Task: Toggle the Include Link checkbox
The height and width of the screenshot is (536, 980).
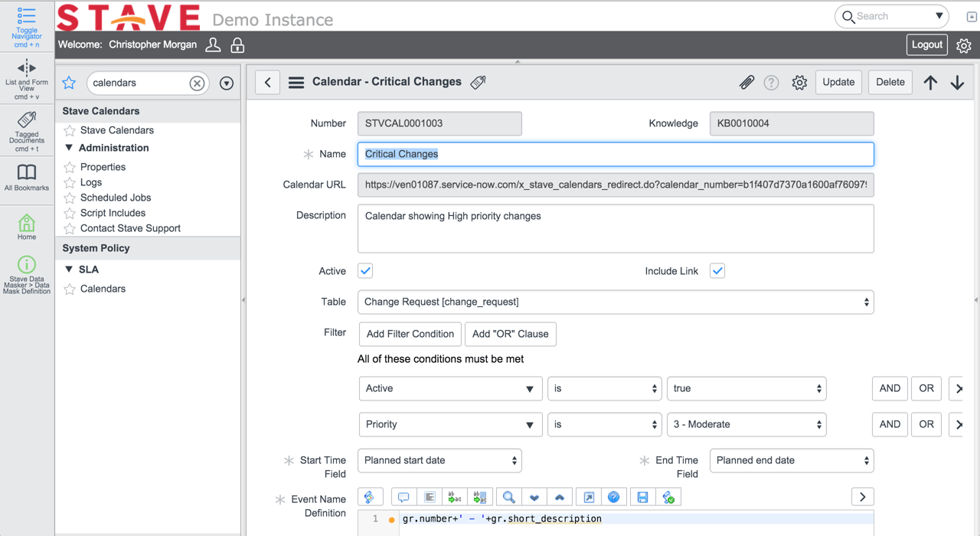Action: coord(717,271)
